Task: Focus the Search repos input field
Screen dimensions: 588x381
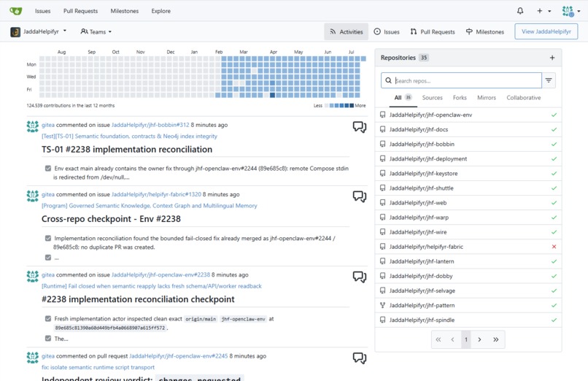Action: pyautogui.click(x=461, y=80)
